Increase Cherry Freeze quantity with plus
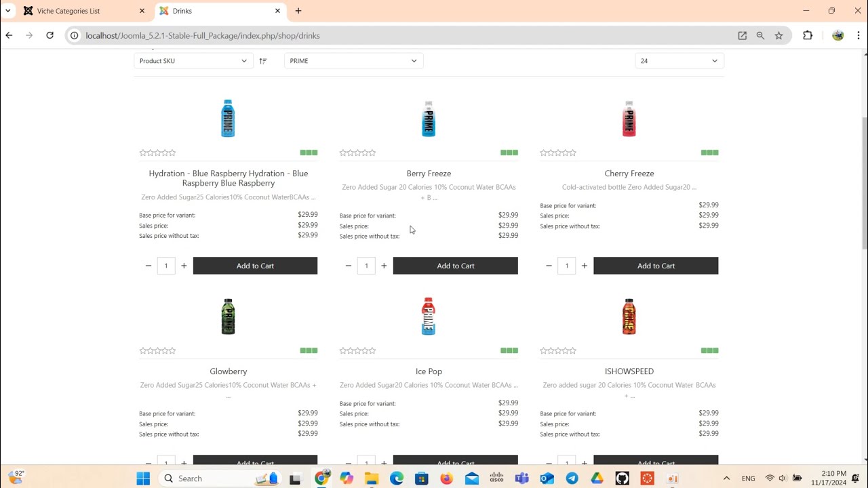This screenshot has width=868, height=488. tap(585, 266)
